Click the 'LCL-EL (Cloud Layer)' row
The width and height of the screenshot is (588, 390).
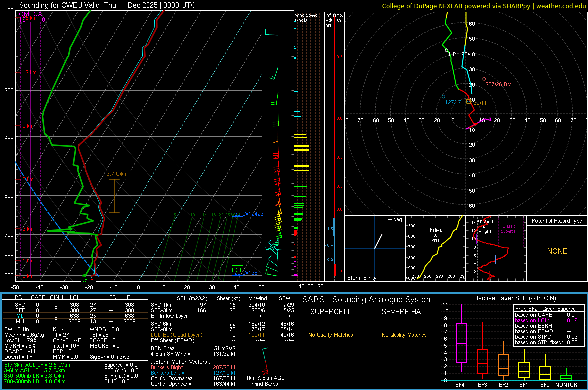(222, 335)
